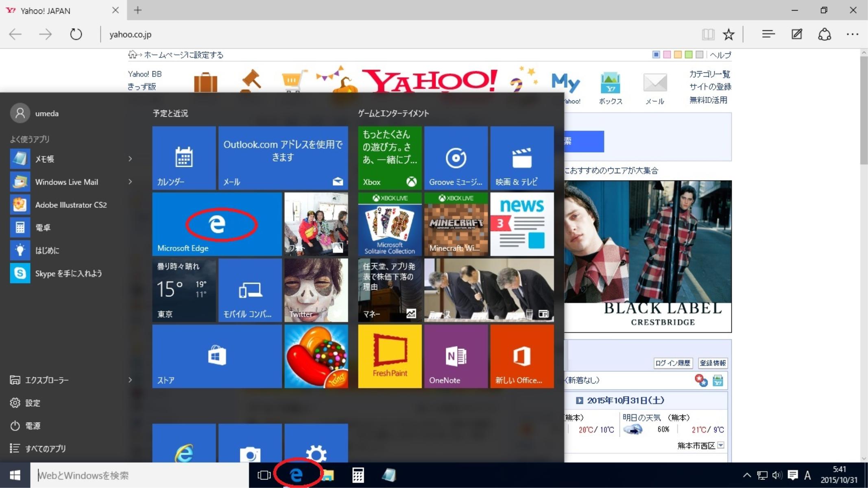
Task: Open the Task View taskbar icon
Action: point(264,475)
